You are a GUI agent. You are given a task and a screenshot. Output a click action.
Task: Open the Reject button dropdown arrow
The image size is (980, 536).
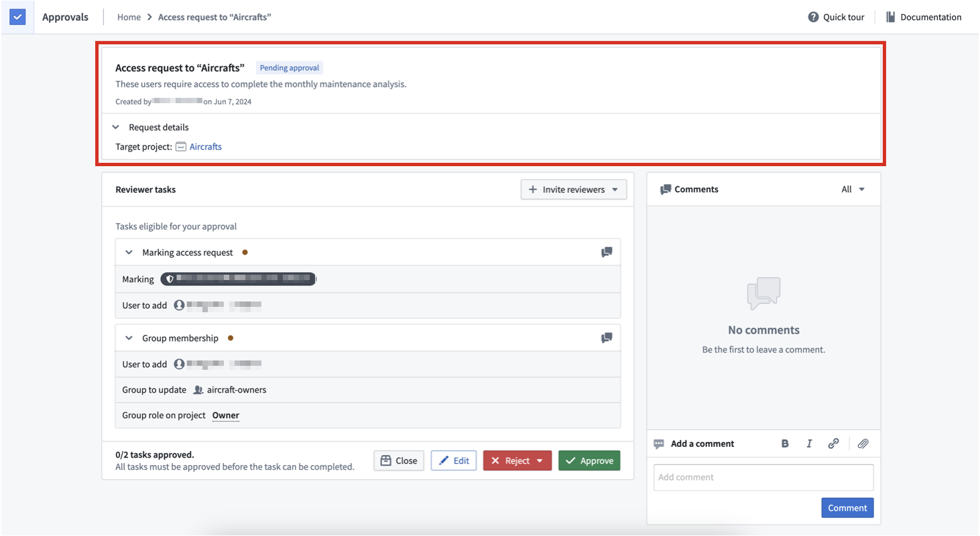[x=540, y=461]
